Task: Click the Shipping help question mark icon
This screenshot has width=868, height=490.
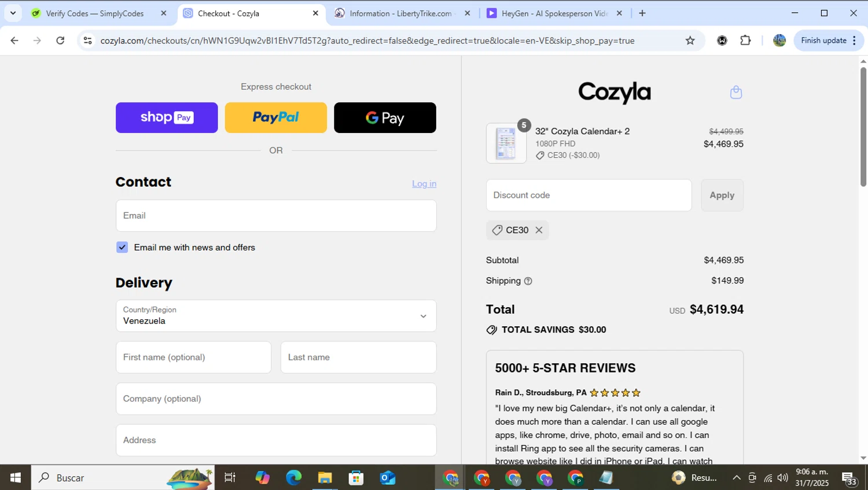Action: point(528,281)
